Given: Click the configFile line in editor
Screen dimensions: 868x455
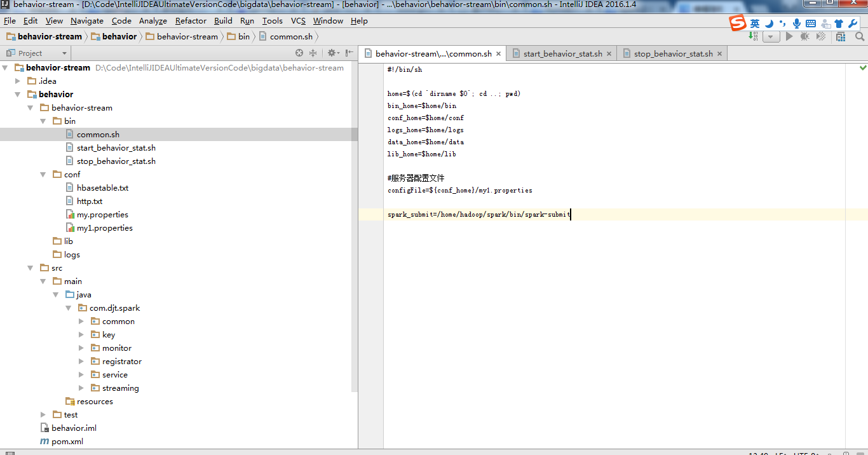Looking at the screenshot, I should pyautogui.click(x=460, y=190).
